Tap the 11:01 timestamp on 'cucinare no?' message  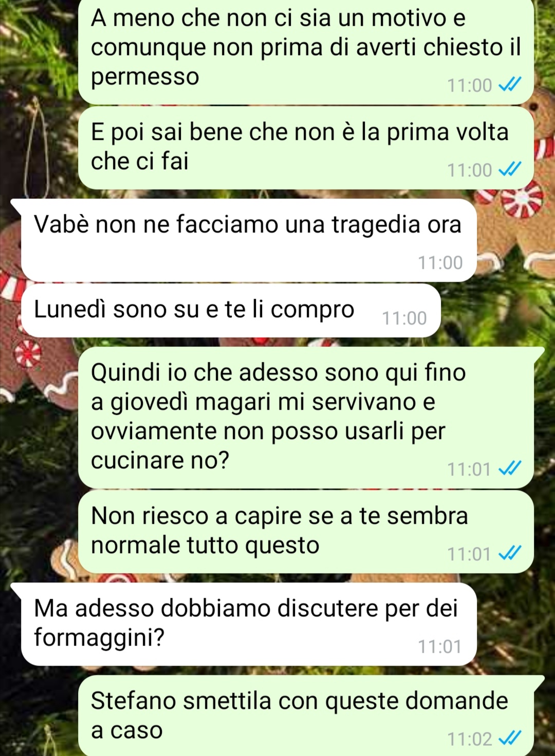[x=470, y=469]
